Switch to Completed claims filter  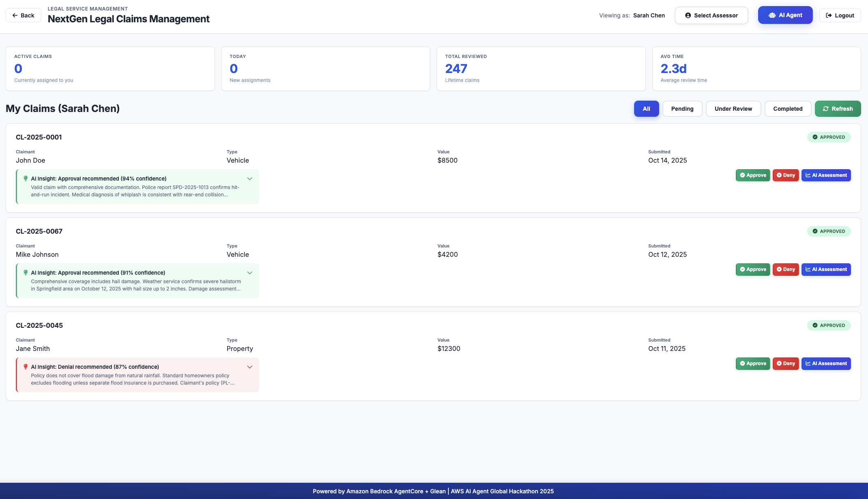pyautogui.click(x=787, y=109)
